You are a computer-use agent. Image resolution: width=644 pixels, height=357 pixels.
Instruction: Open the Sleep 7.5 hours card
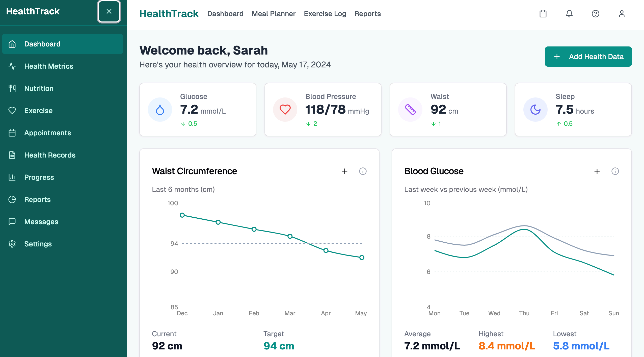(573, 110)
